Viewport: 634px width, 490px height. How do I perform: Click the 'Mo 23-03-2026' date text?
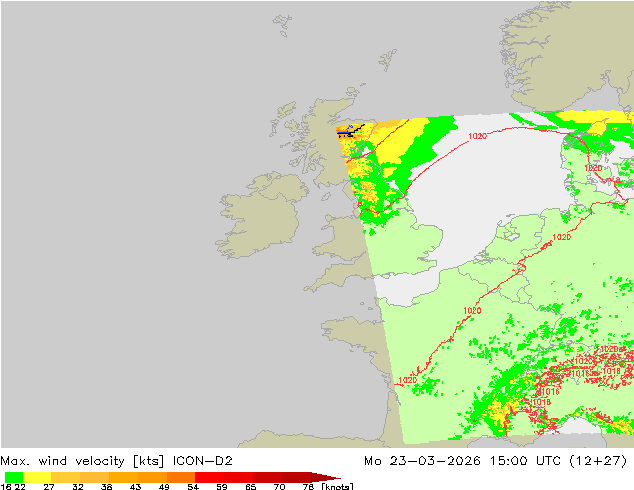point(422,461)
